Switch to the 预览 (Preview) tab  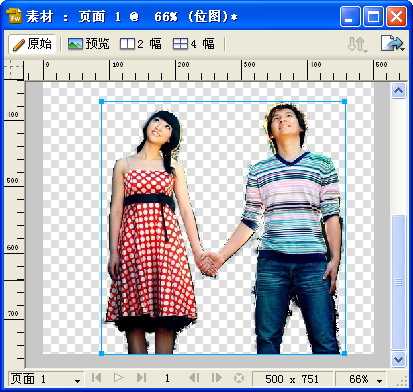pyautogui.click(x=88, y=44)
